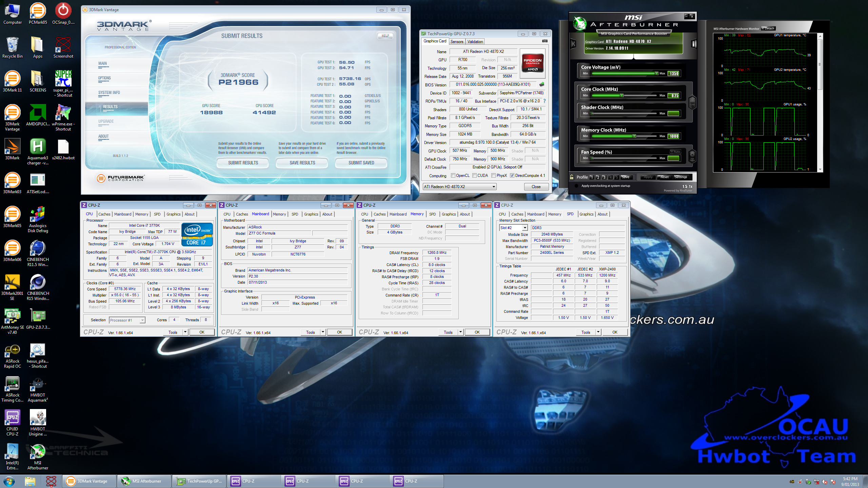Select Graphics tab in CPU-Z SPD window

586,214
